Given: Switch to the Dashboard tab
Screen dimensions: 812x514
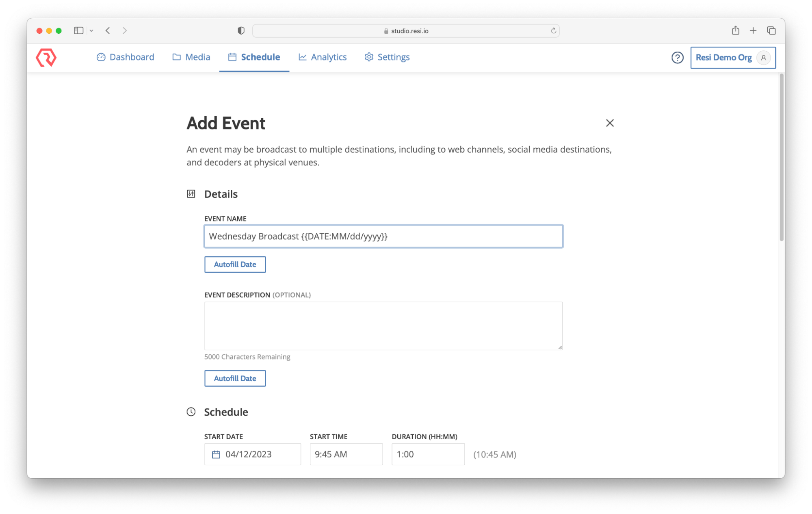Looking at the screenshot, I should point(126,57).
